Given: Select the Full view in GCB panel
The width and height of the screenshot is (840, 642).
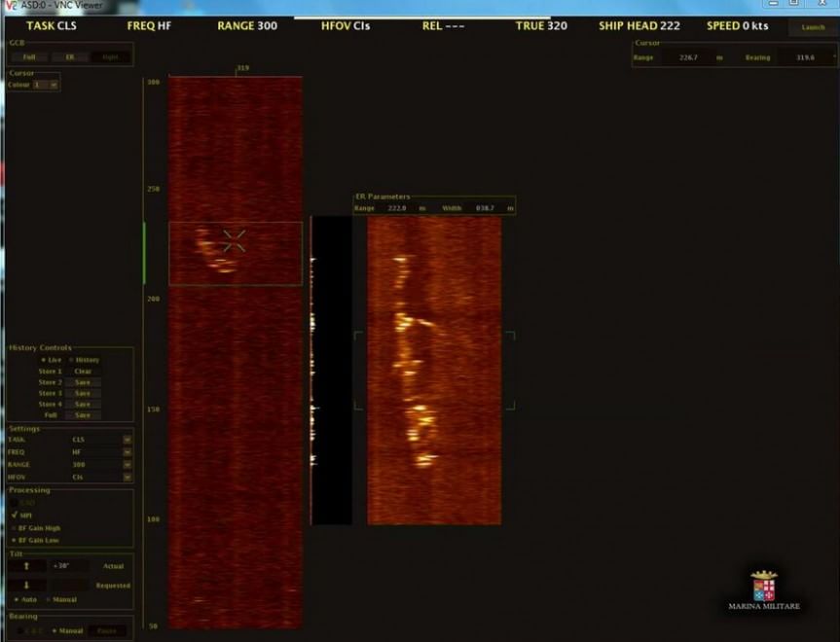Looking at the screenshot, I should [29, 57].
